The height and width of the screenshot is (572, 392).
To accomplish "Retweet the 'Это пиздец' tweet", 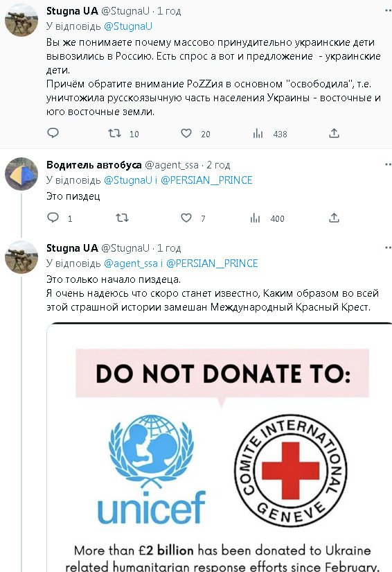I will 122,218.
